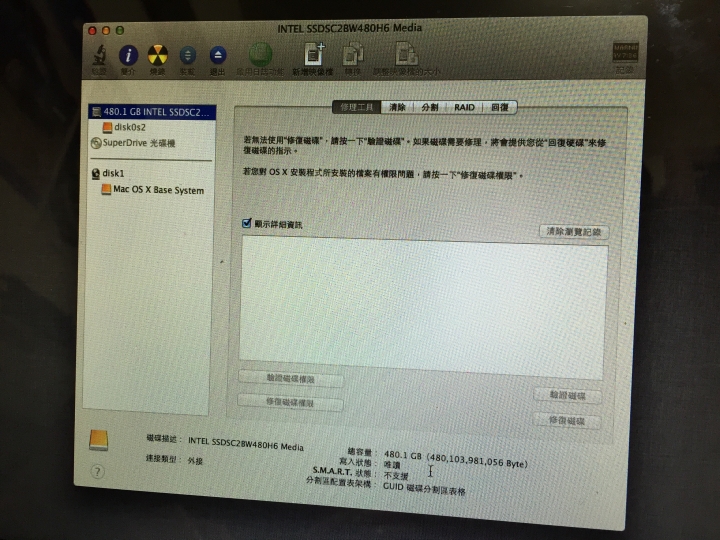The height and width of the screenshot is (540, 720).
Task: Switch to the 分割 tab
Action: [x=430, y=107]
